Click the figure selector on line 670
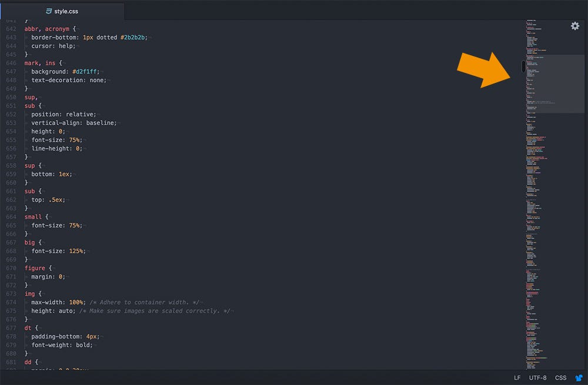 34,268
